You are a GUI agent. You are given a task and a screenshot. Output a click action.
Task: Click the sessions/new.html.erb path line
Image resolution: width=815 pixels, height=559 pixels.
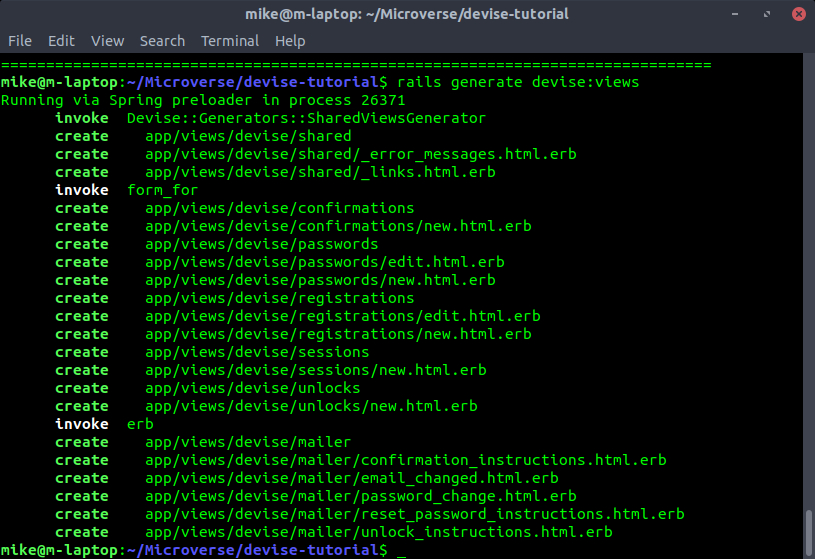(x=315, y=370)
